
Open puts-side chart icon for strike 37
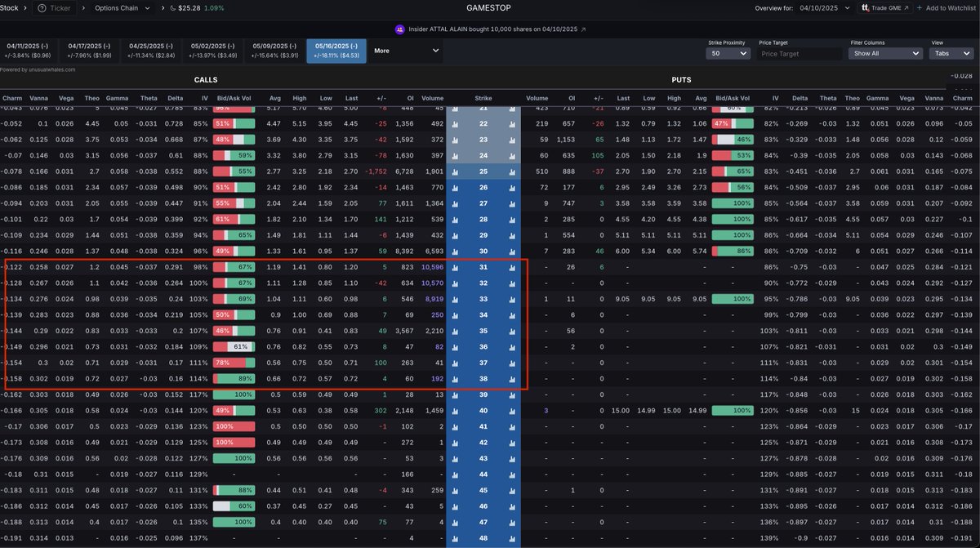[512, 363]
